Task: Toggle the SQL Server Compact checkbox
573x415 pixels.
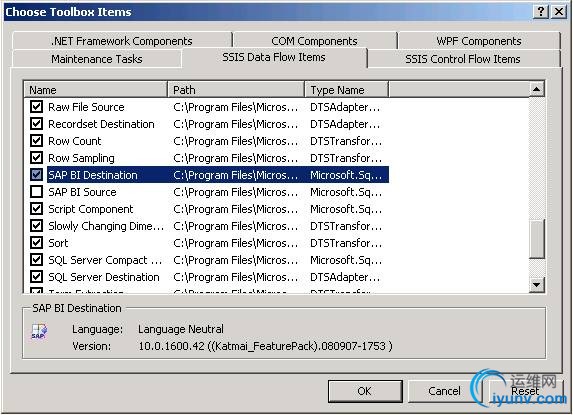Action: pyautogui.click(x=36, y=260)
